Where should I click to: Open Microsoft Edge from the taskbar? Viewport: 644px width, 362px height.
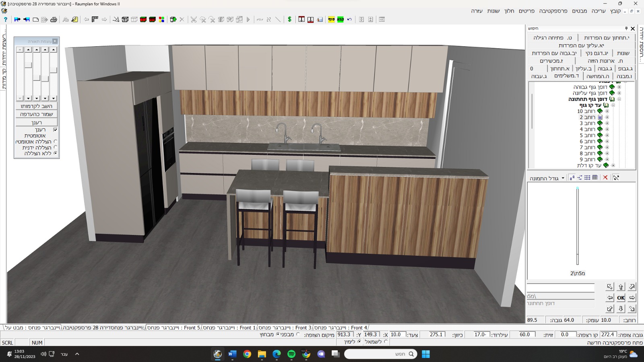[277, 354]
